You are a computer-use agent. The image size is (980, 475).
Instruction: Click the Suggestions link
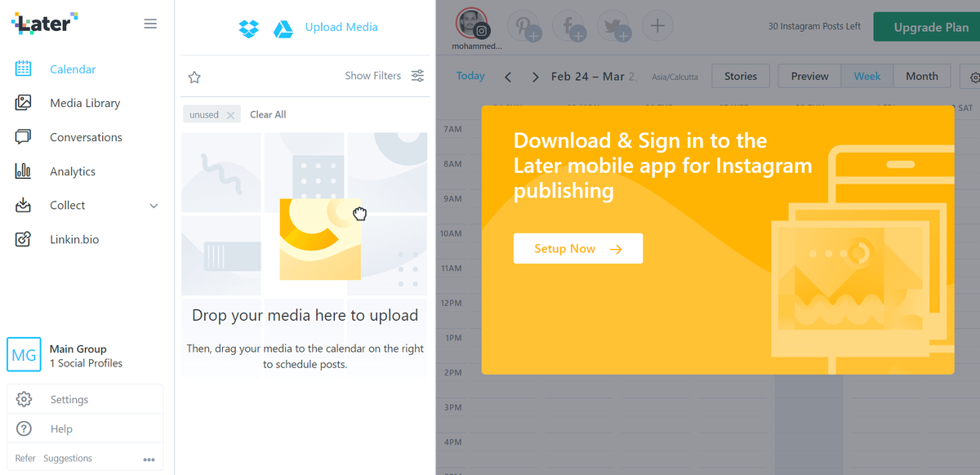(68, 459)
